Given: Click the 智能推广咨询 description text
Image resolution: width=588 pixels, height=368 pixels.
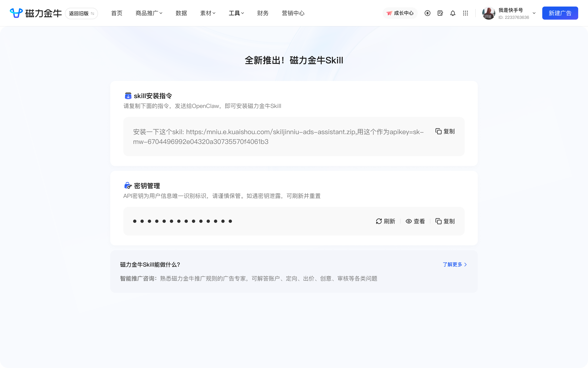Looking at the screenshot, I should pyautogui.click(x=248, y=278).
